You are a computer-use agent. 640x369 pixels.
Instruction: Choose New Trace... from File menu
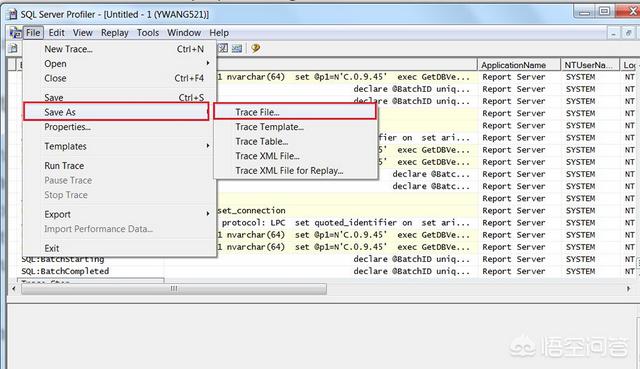120,49
